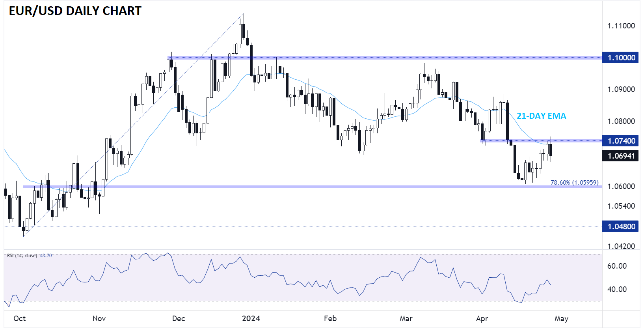The width and height of the screenshot is (644, 329).
Task: Click the May label on time axis
Action: click(561, 319)
